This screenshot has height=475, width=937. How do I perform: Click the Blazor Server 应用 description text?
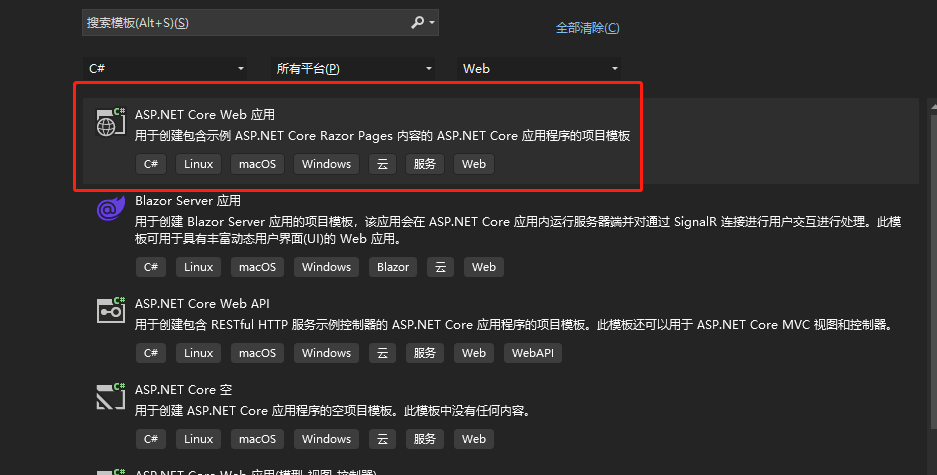(x=518, y=230)
